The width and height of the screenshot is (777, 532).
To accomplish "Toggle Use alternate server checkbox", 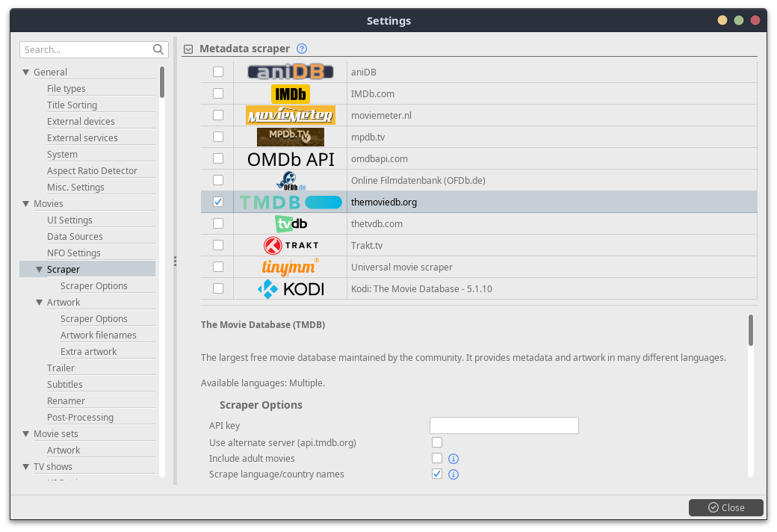I will pos(437,442).
